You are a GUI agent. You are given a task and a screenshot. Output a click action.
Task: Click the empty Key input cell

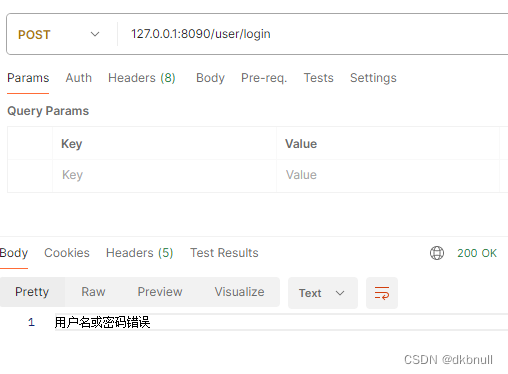[164, 175]
